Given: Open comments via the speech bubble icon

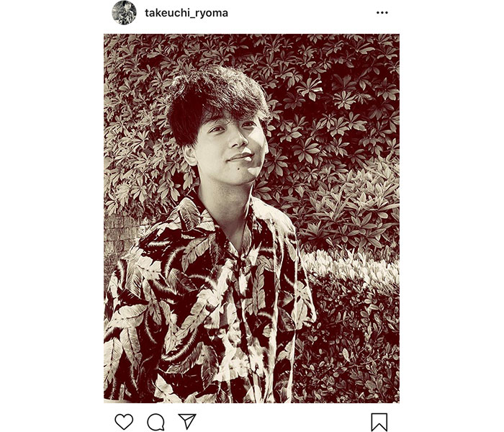Looking at the screenshot, I should [156, 422].
